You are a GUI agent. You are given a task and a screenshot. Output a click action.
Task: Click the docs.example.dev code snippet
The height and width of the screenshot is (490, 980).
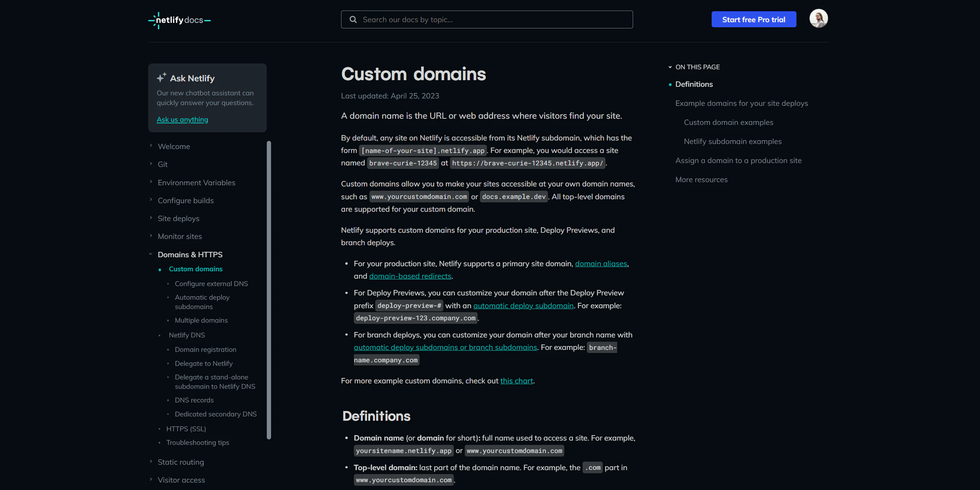click(x=514, y=197)
